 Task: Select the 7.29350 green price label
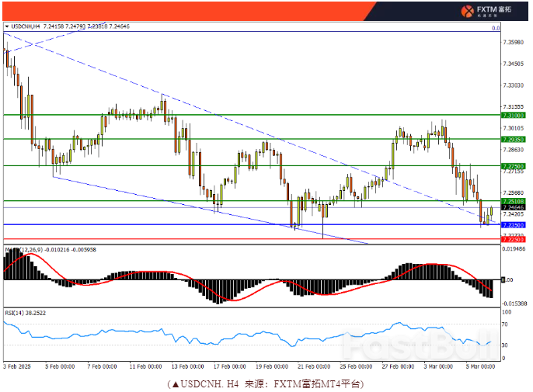tap(513, 139)
